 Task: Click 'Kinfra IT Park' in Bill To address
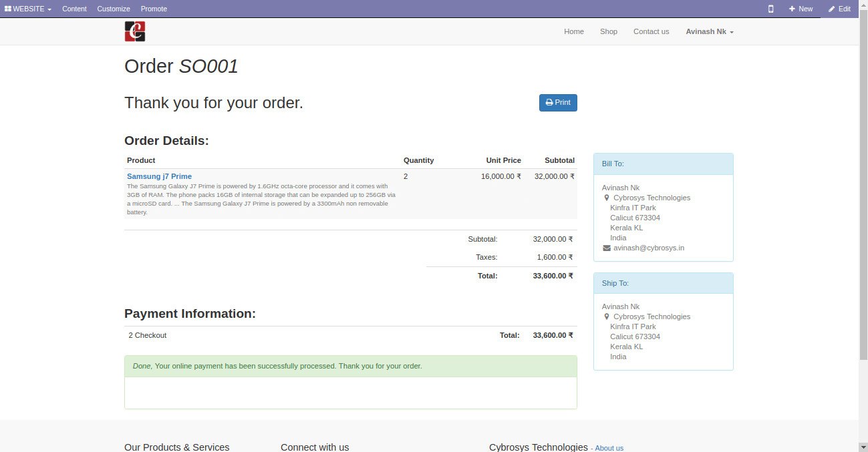pyautogui.click(x=633, y=208)
